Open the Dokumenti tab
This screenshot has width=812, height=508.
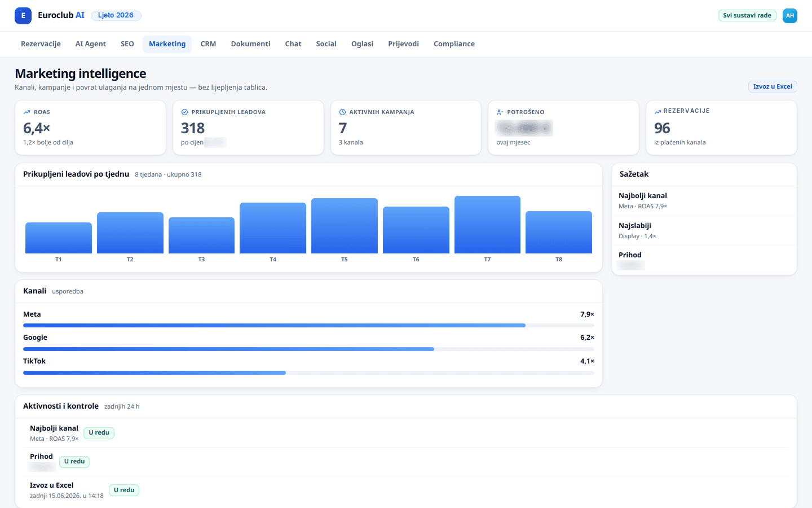(250, 44)
